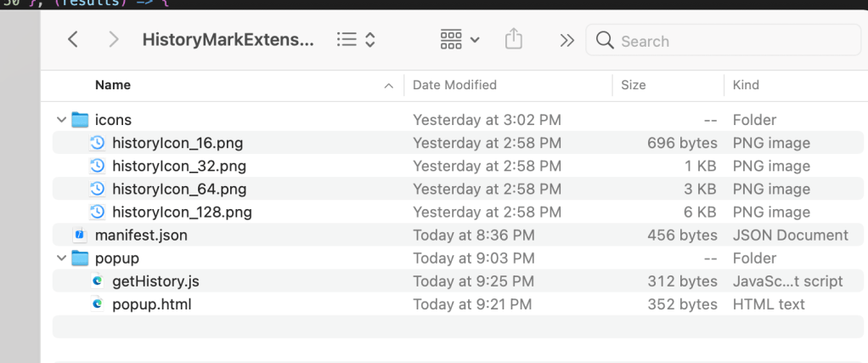Click the getHistory.js file icon

(x=97, y=281)
